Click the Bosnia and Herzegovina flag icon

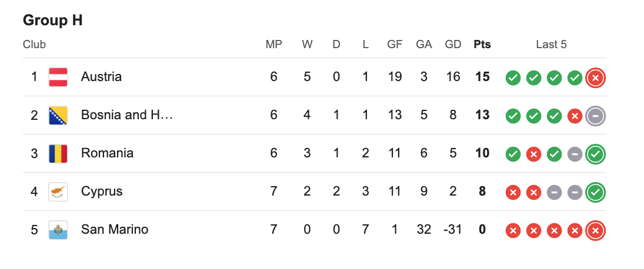tap(58, 115)
